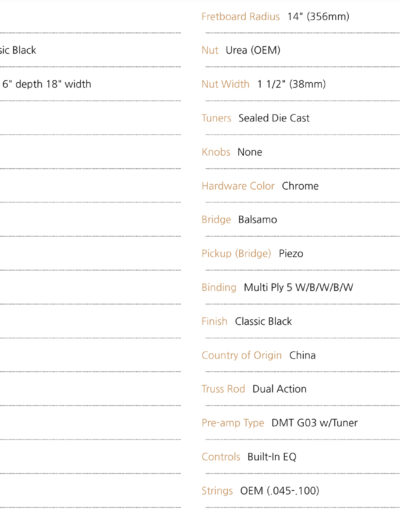Click the Binding label
This screenshot has width=400, height=516.
(219, 287)
